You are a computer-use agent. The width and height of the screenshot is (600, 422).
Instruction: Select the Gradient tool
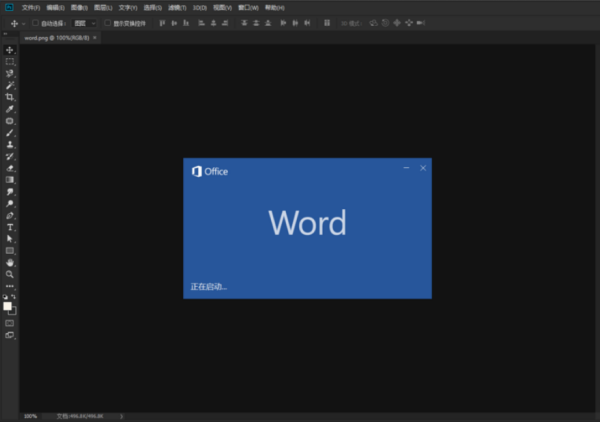click(10, 180)
